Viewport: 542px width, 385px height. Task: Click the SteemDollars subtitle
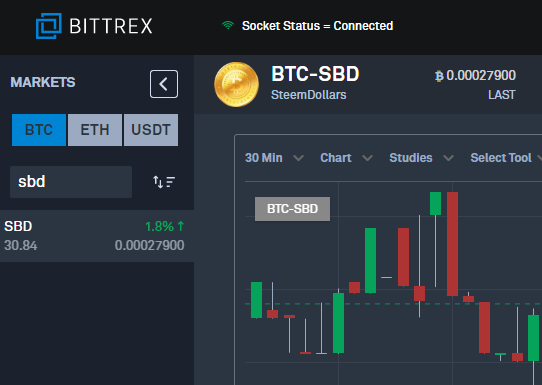309,95
